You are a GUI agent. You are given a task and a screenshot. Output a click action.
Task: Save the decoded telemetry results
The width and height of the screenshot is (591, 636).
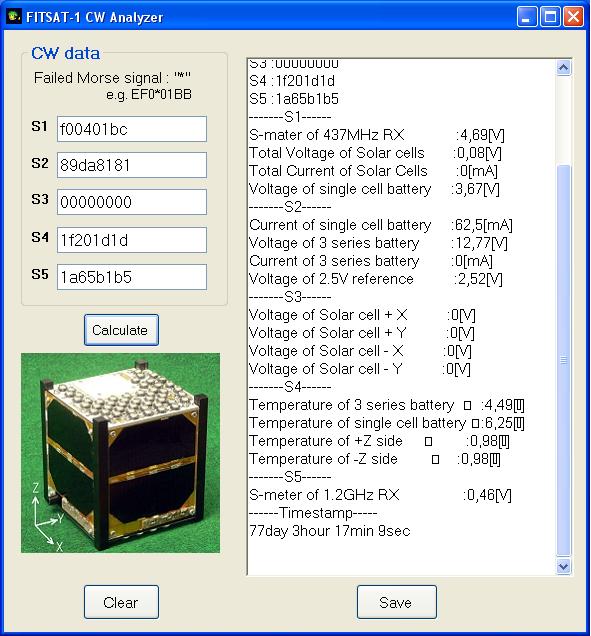coord(397,602)
